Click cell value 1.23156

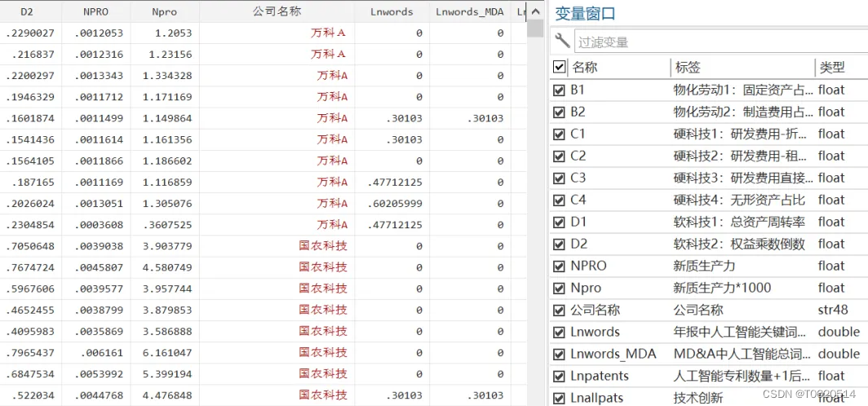coord(170,54)
